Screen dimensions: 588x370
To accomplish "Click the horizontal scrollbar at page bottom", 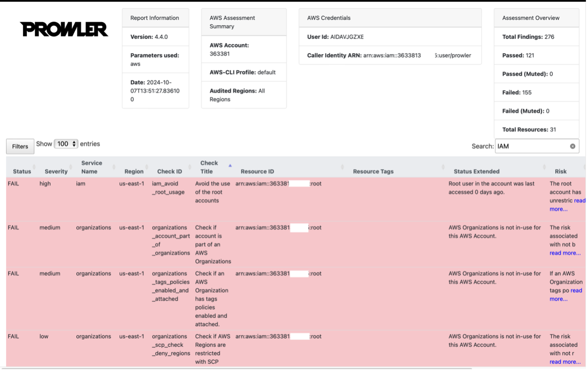I will [x=237, y=368].
